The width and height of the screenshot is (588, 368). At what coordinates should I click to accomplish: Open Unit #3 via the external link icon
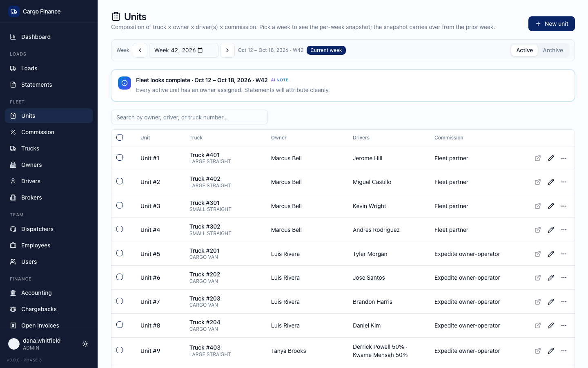(538, 206)
